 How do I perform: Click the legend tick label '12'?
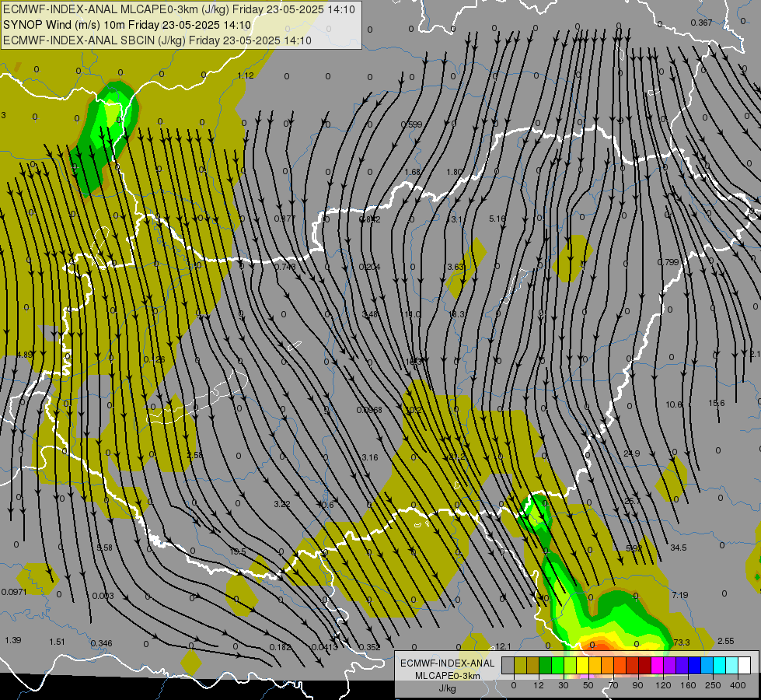pyautogui.click(x=539, y=685)
